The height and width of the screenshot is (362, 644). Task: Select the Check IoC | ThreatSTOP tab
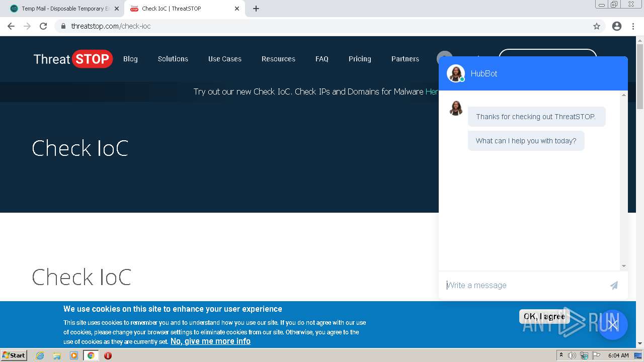point(184,9)
